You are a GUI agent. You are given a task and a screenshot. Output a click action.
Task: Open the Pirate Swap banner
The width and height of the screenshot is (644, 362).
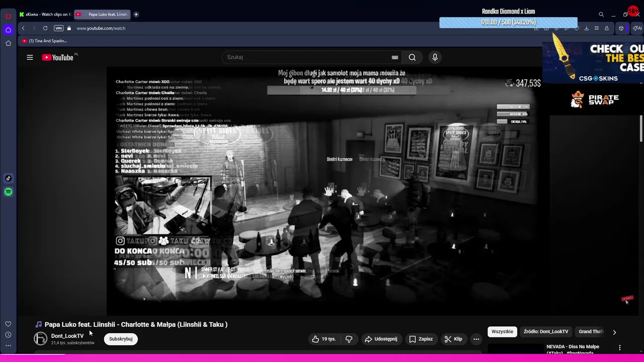click(x=594, y=100)
